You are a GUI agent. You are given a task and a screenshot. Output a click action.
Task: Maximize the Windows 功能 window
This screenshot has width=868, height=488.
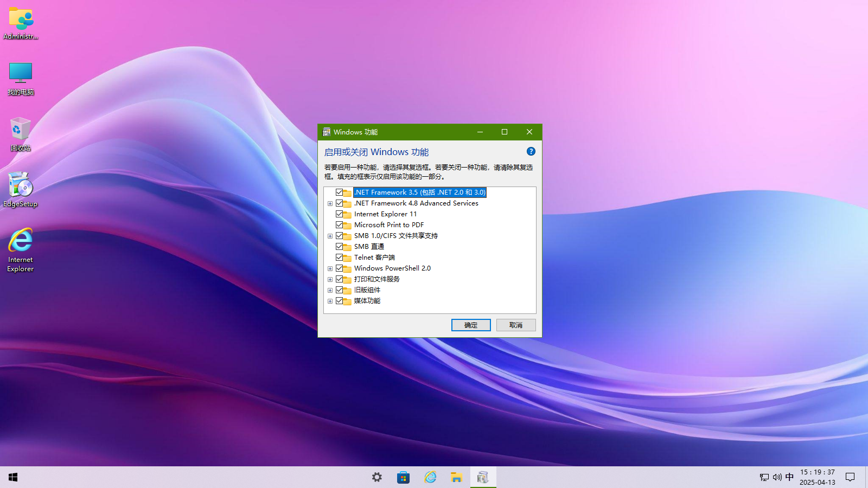point(505,132)
